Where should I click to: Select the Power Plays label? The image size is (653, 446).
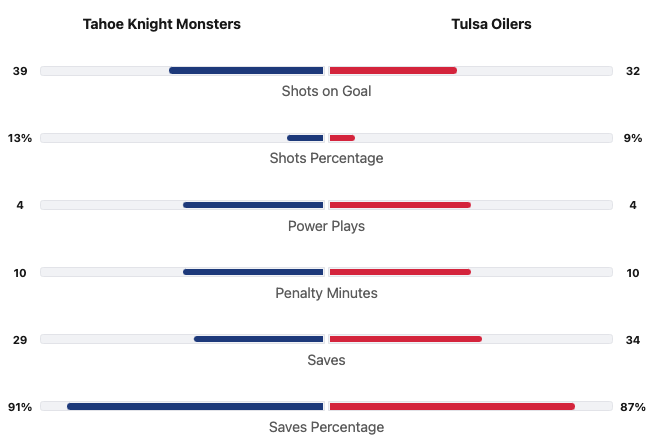tap(326, 226)
